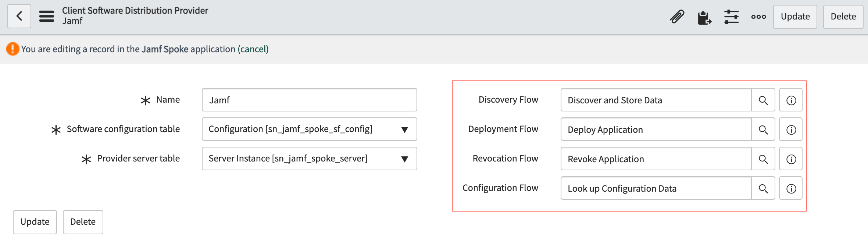Preview Deployment Flow record info icon
The image size is (868, 238).
791,129
